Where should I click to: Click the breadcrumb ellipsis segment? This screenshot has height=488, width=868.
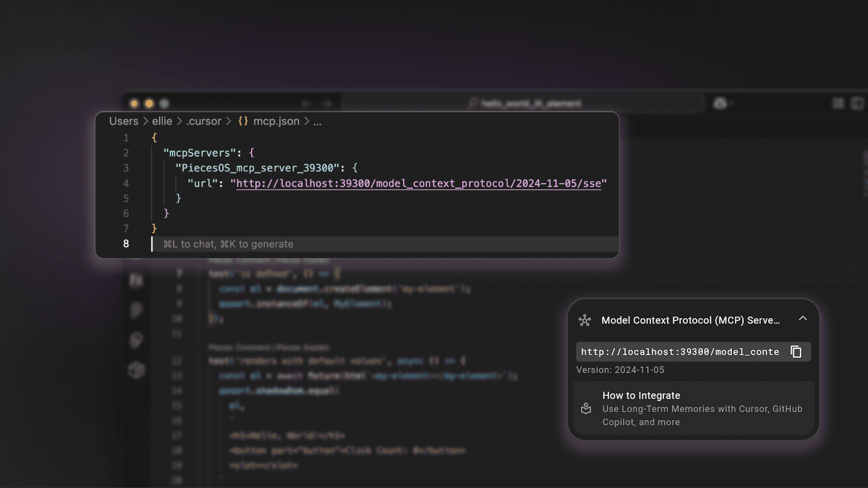(x=317, y=121)
